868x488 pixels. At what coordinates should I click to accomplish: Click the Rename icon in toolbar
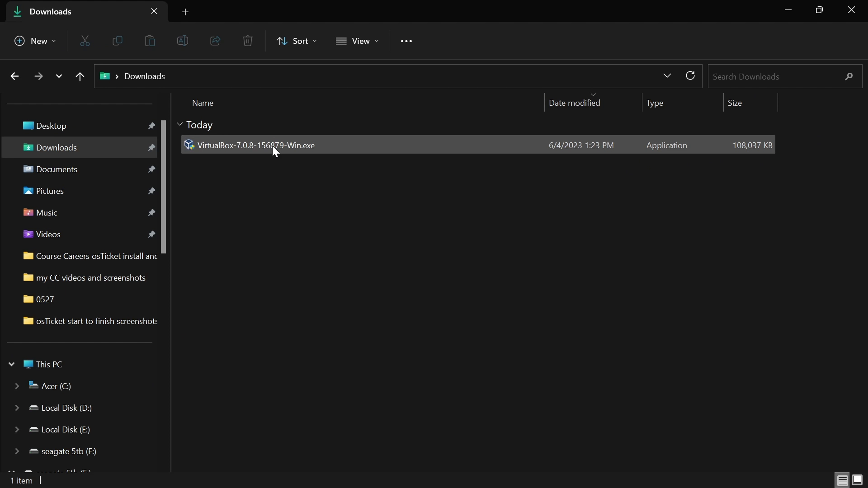pos(183,41)
